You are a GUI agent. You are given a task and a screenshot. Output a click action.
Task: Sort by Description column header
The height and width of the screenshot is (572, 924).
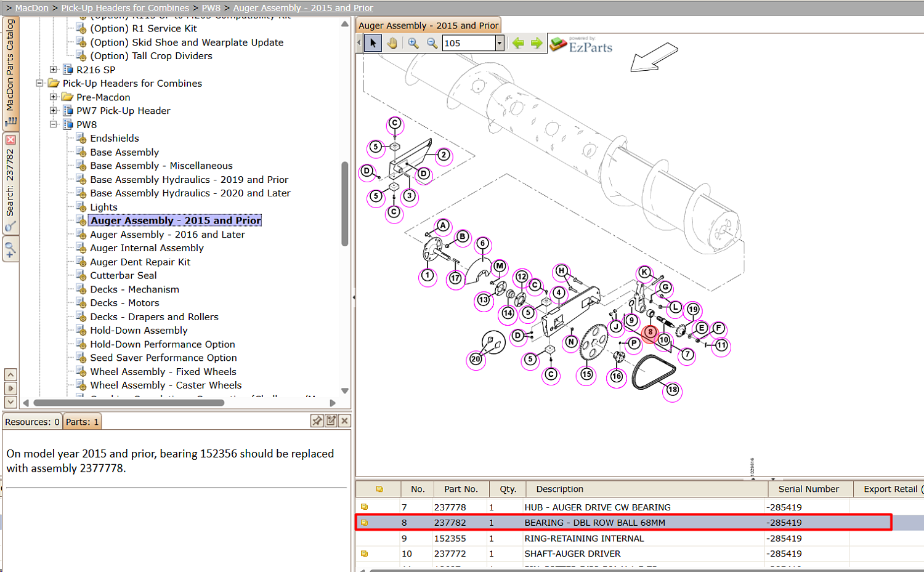(647, 489)
